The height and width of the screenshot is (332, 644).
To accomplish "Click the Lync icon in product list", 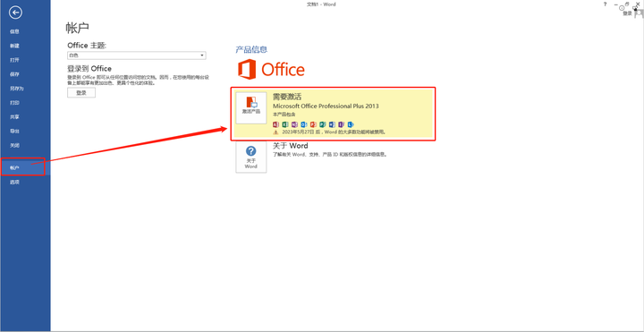I will pyautogui.click(x=351, y=124).
